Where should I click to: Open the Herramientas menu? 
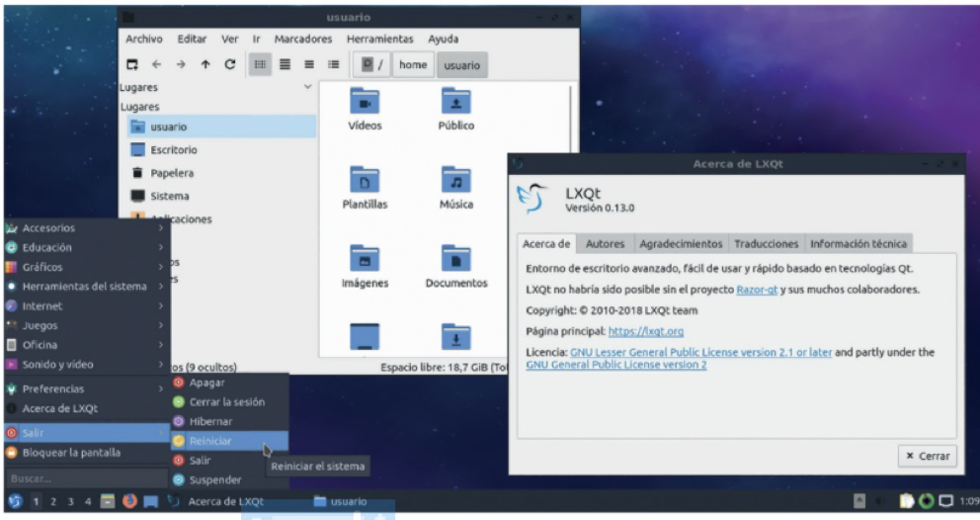click(x=380, y=39)
